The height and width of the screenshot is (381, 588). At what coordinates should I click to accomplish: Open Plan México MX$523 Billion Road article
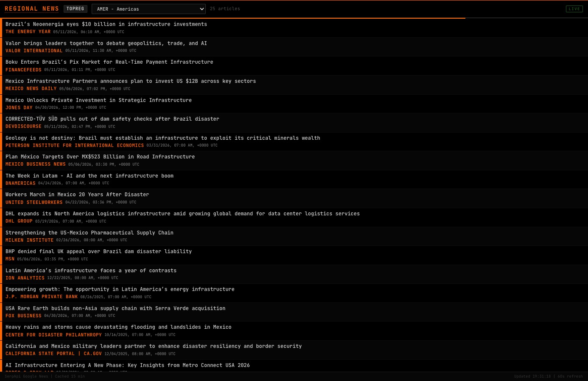tap(100, 157)
